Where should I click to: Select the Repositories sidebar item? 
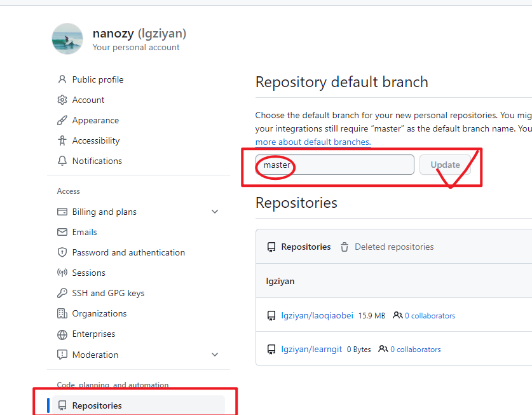(97, 405)
